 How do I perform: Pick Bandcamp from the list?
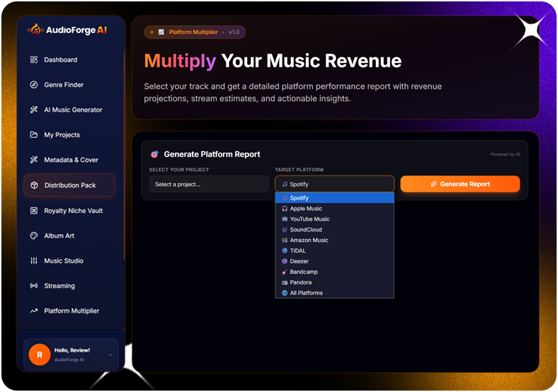point(334,272)
